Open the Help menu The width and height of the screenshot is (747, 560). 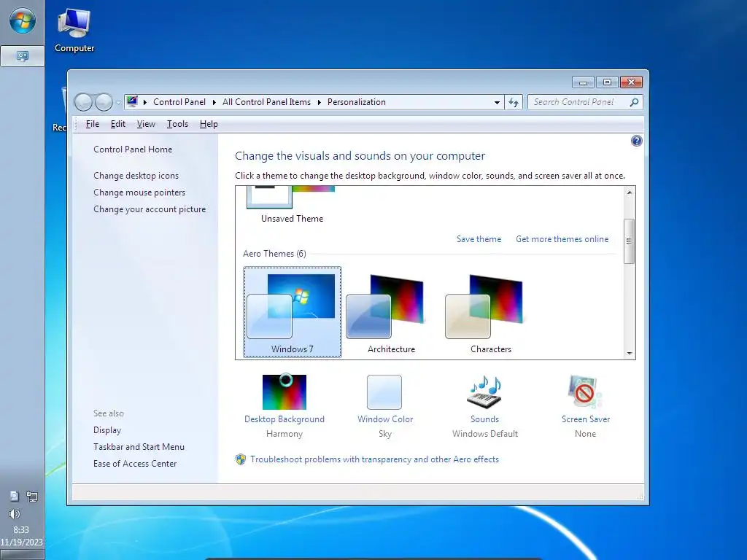click(209, 124)
